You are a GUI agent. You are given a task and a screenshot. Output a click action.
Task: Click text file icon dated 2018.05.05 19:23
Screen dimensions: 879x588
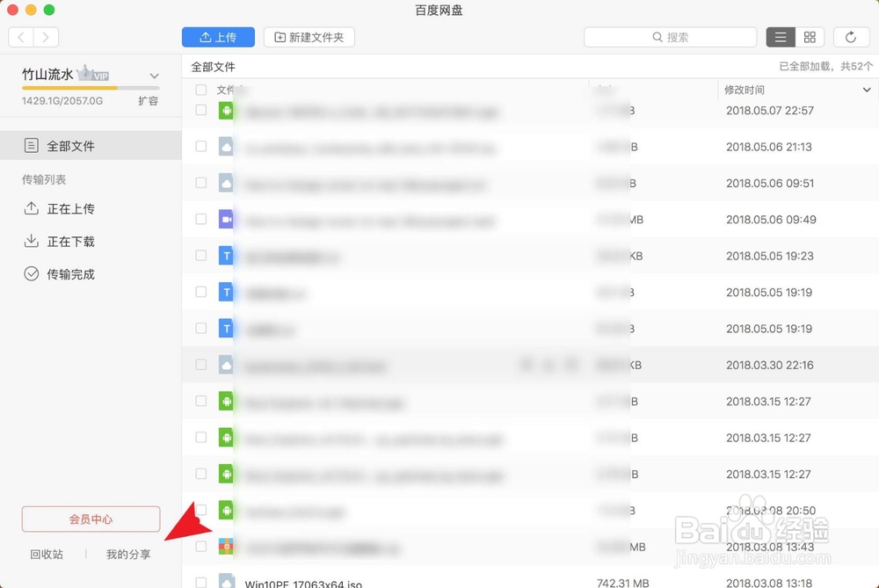227,256
